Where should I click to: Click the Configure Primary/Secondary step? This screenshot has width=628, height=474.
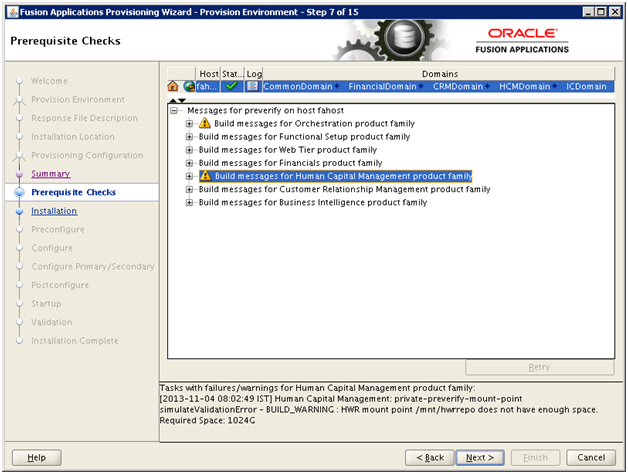pos(93,266)
